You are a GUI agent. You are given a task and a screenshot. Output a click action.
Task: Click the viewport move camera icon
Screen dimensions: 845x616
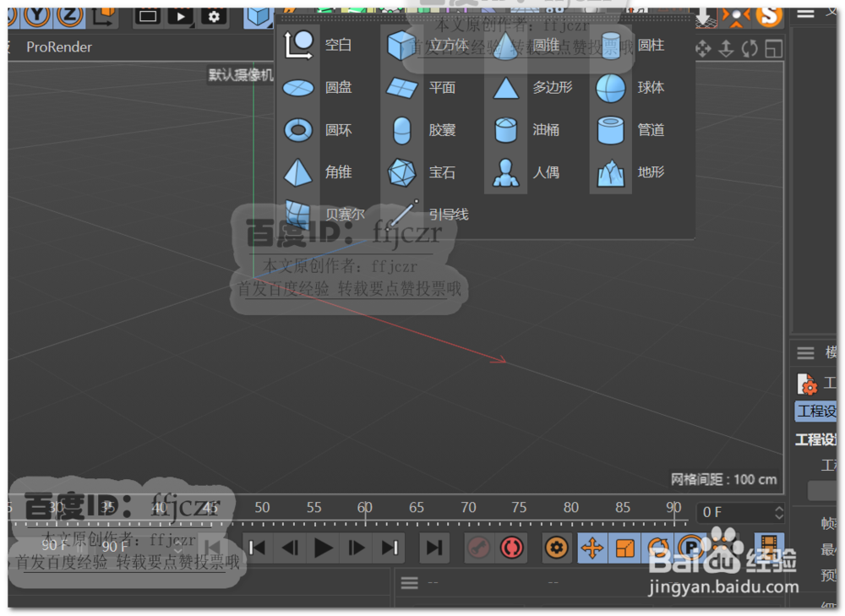pyautogui.click(x=703, y=49)
